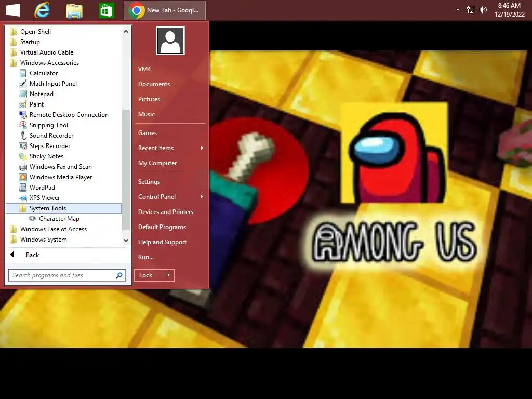Switch to New Tab Chrome window
Image resolution: width=532 pixels, height=399 pixels.
coord(165,10)
